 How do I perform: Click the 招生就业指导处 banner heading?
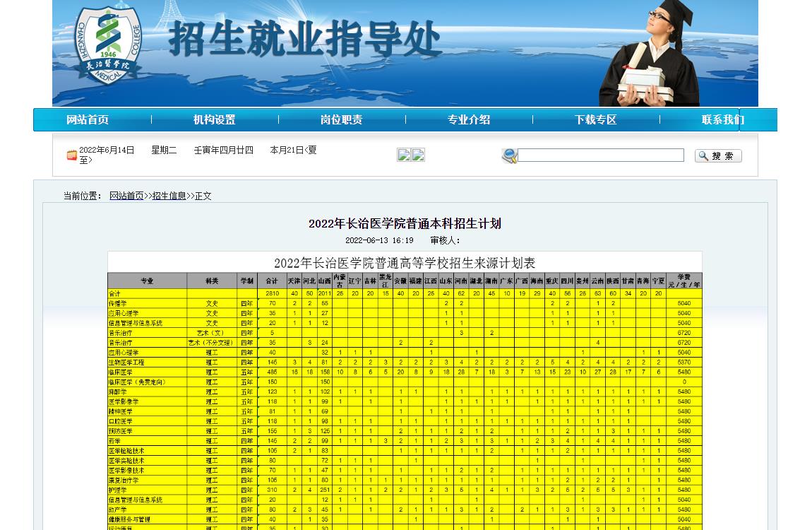point(305,40)
